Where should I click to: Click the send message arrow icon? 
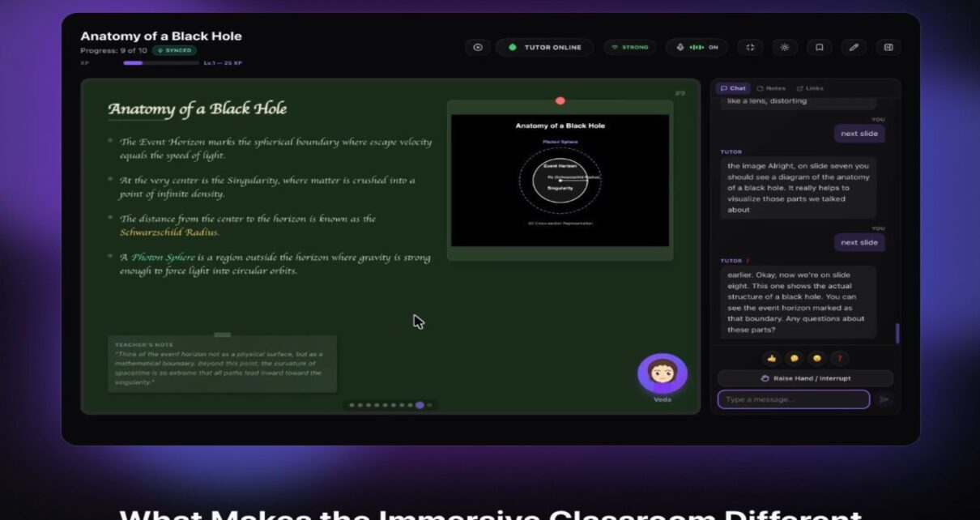884,399
